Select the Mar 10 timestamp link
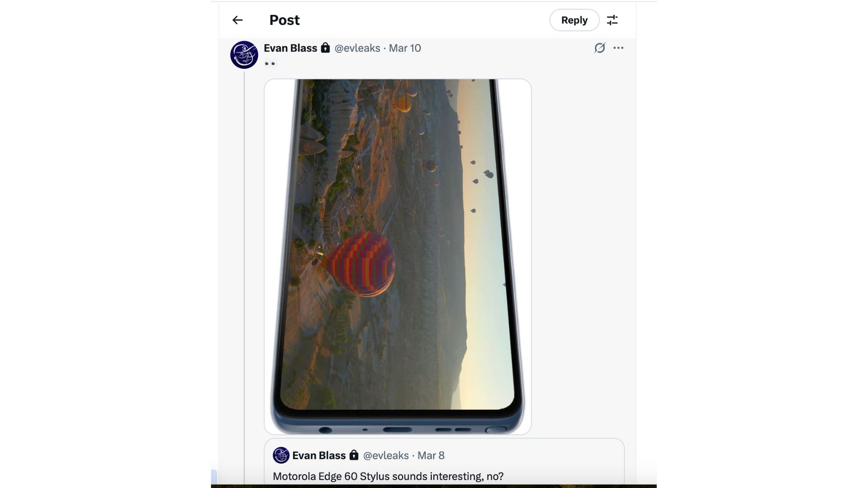The image size is (868, 488). pos(405,48)
